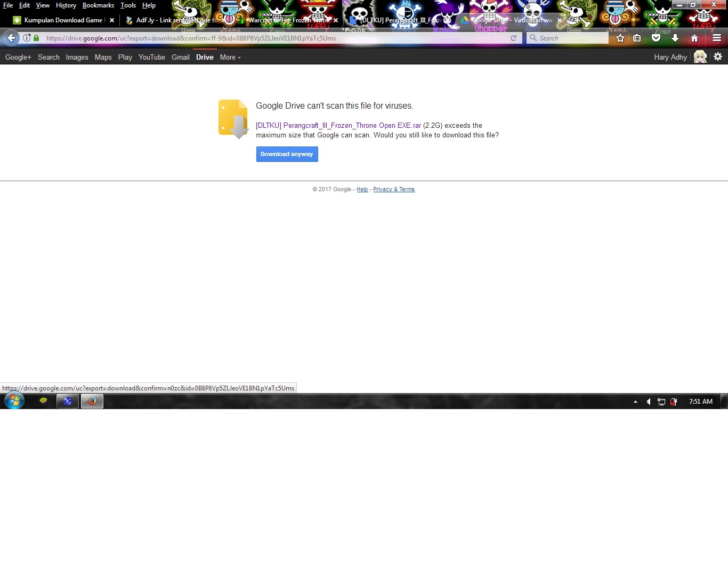Click the Hary Adhy account name
This screenshot has height=571, width=728.
tap(670, 57)
